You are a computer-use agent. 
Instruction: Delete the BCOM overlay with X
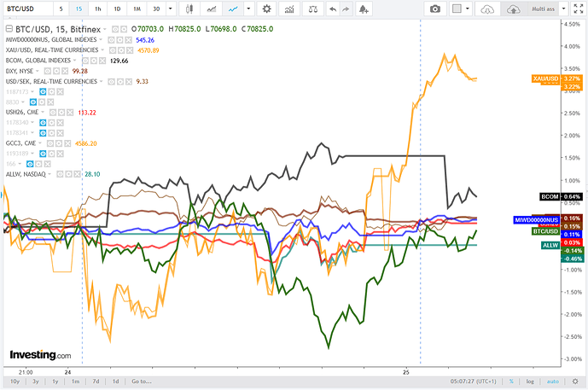click(102, 61)
